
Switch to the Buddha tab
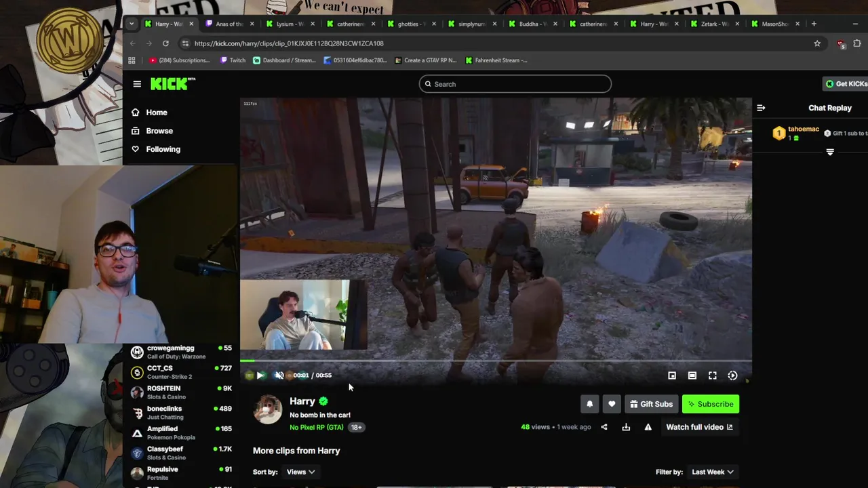click(533, 24)
